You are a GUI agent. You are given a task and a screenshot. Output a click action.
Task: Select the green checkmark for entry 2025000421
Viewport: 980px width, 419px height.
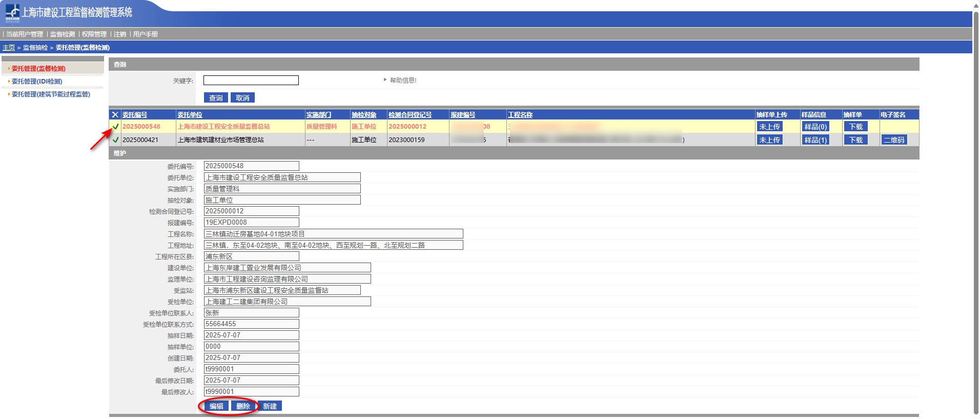coord(115,139)
